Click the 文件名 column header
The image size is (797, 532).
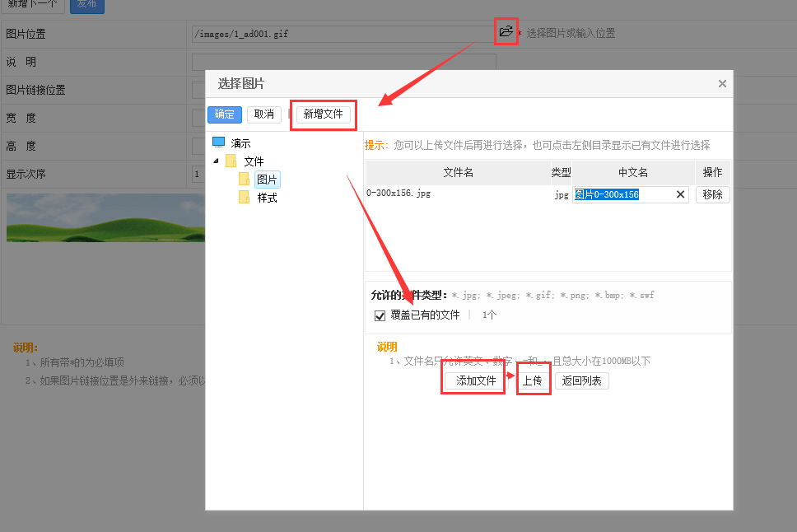click(x=458, y=172)
